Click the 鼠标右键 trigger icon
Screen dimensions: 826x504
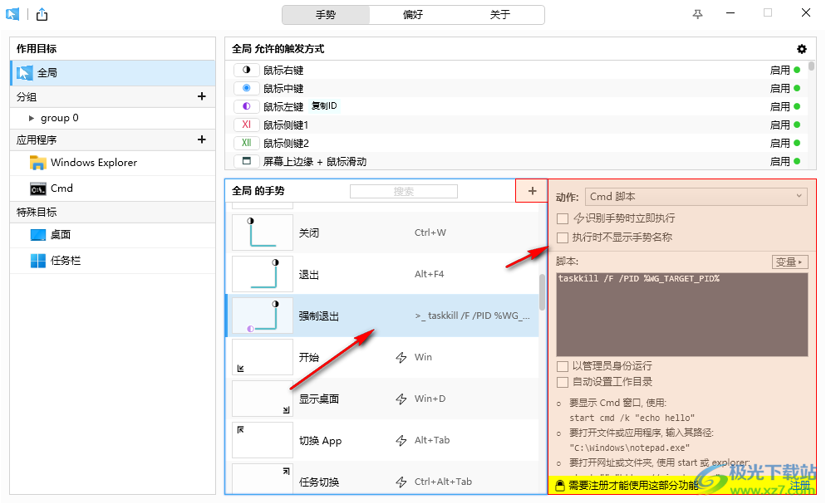[x=247, y=70]
